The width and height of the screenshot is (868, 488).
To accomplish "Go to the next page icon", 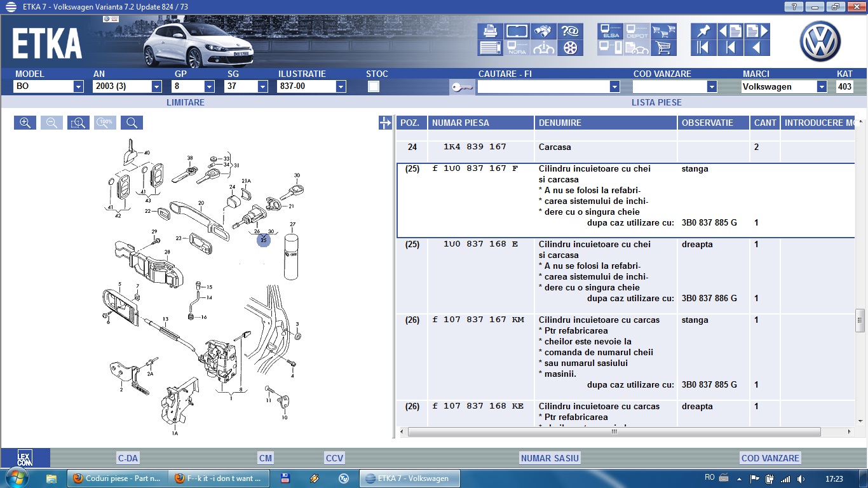I will tap(757, 31).
